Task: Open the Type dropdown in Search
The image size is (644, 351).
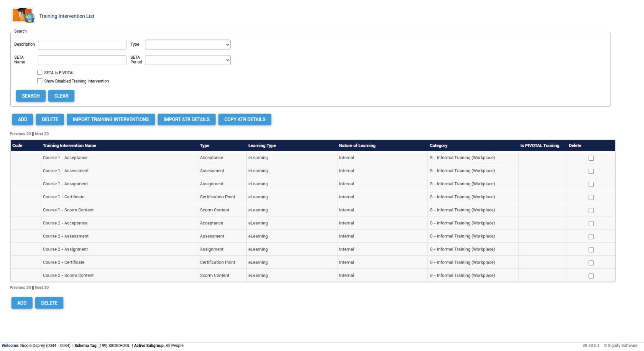Action: pyautogui.click(x=188, y=44)
